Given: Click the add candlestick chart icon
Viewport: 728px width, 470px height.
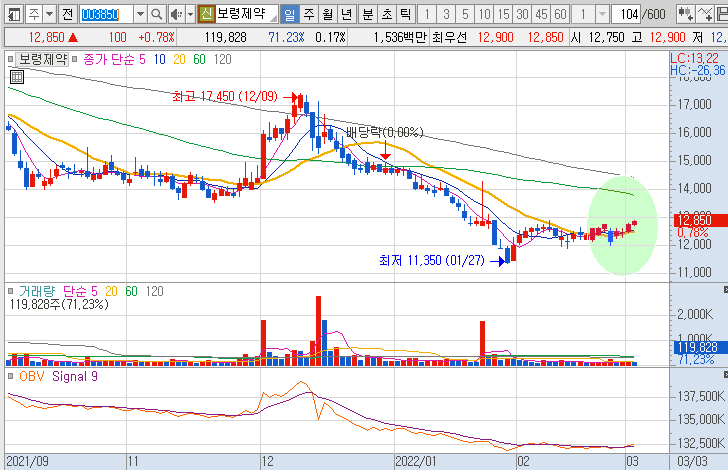Looking at the screenshot, I should pyautogui.click(x=685, y=15).
